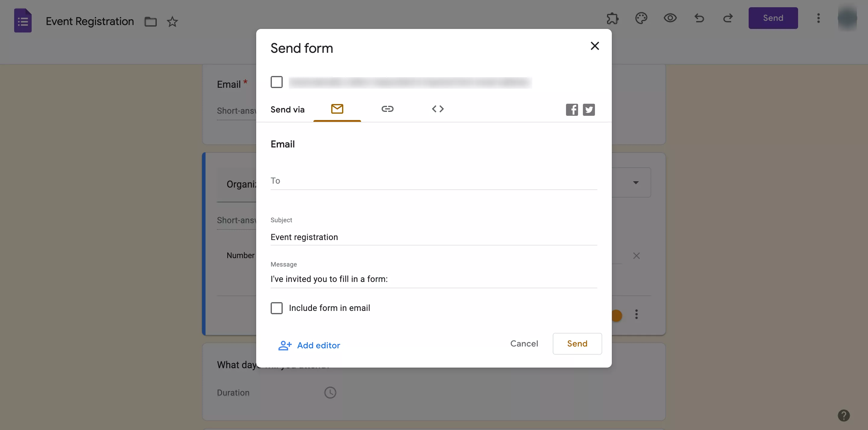Share the form via Twitter
The height and width of the screenshot is (430, 868).
589,109
